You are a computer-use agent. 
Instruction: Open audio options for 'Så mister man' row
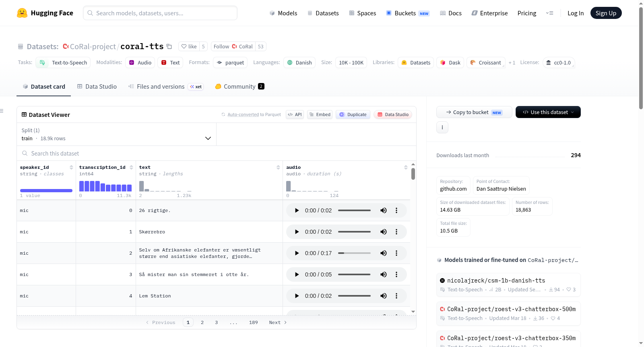coord(396,274)
